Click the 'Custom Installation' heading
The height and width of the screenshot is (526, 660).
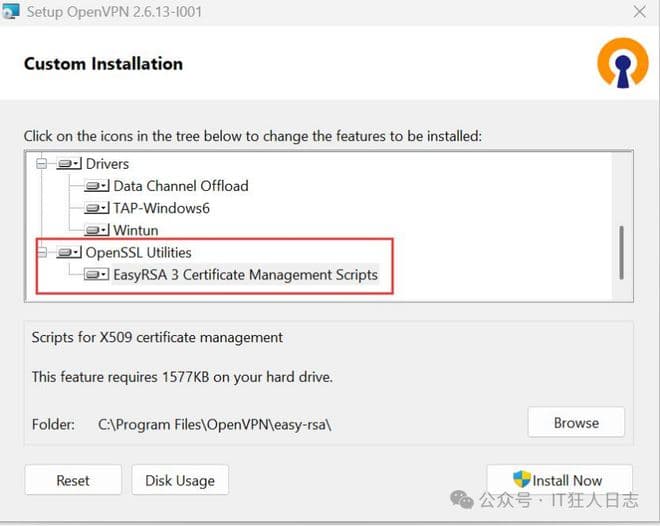104,64
